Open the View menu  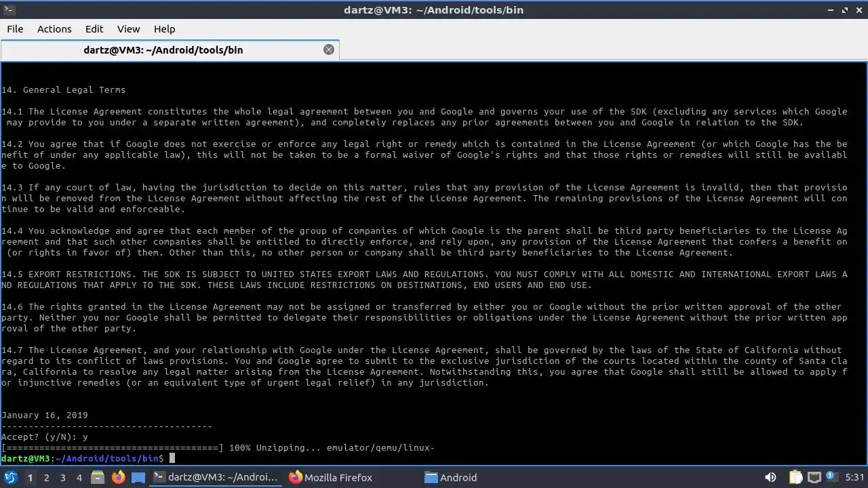tap(128, 28)
